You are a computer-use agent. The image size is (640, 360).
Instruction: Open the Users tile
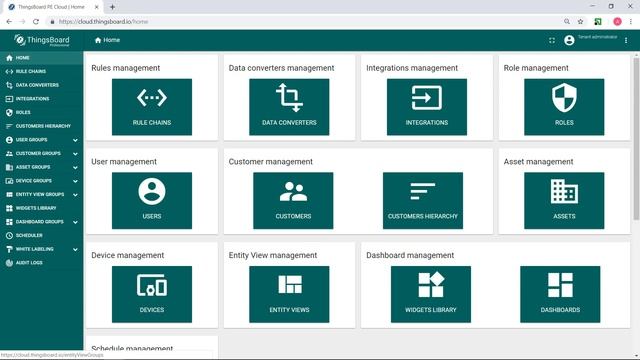tap(152, 200)
